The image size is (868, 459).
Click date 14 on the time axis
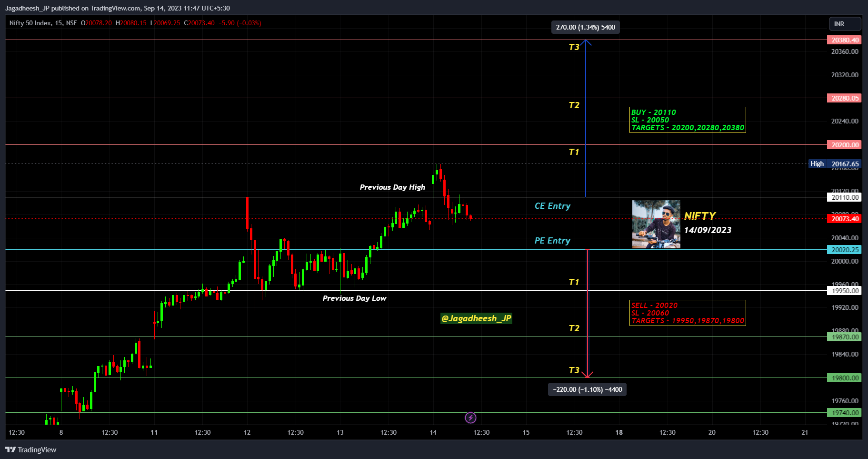click(x=433, y=432)
